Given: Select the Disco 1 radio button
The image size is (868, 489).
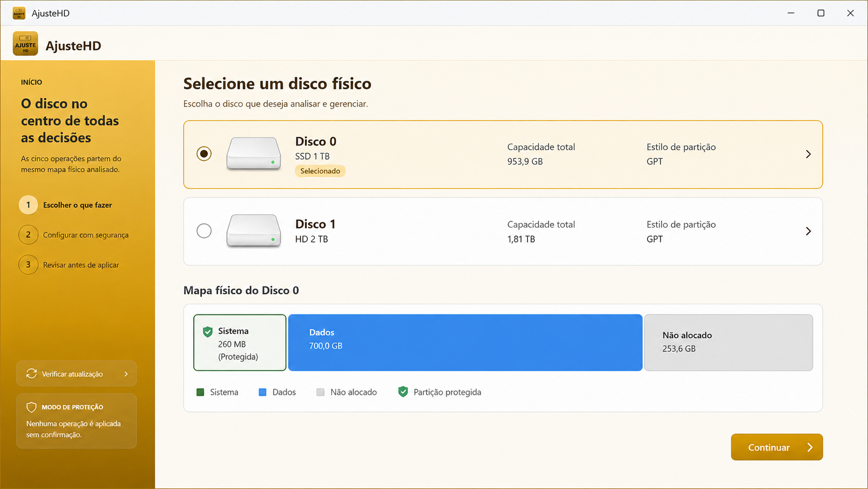Looking at the screenshot, I should [x=204, y=231].
